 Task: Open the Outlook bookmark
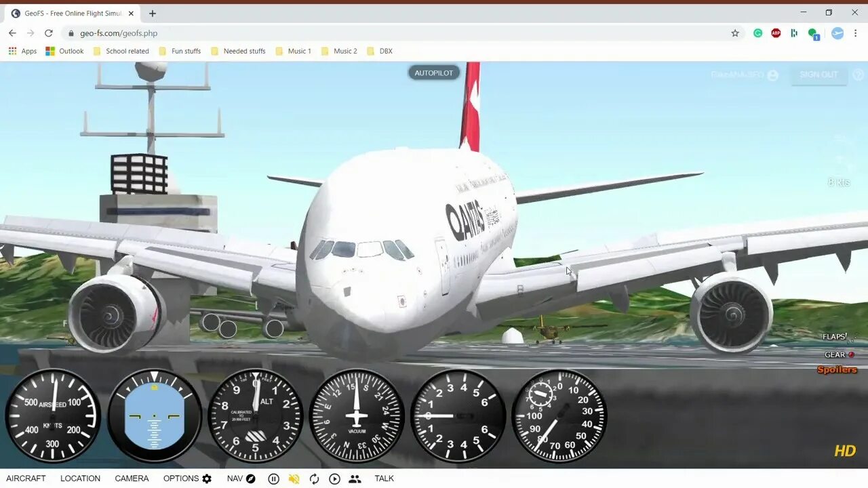pos(64,52)
